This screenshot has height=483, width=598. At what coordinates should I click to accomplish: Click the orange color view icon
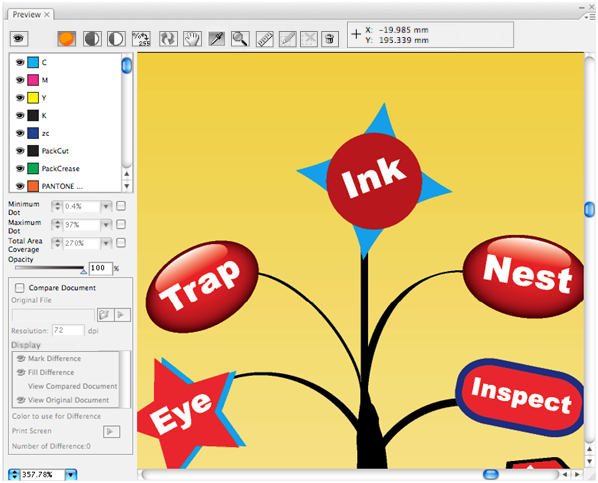tap(66, 39)
